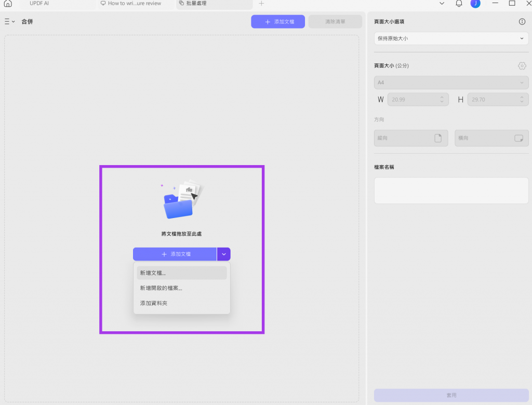The image size is (532, 405).
Task: Choose 新增文檔... from the menu
Action: (181, 273)
